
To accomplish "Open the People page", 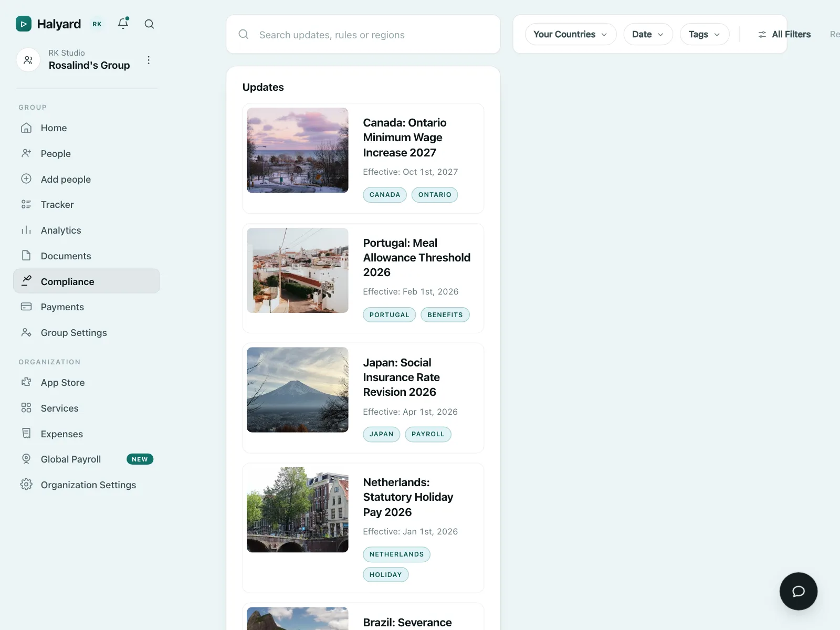I will tap(87, 153).
